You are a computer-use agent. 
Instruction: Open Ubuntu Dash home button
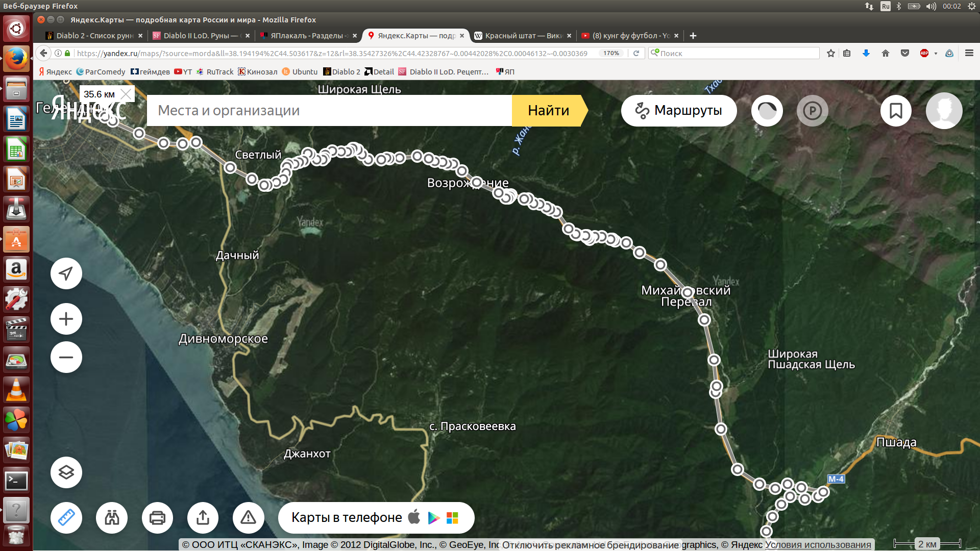[x=16, y=29]
